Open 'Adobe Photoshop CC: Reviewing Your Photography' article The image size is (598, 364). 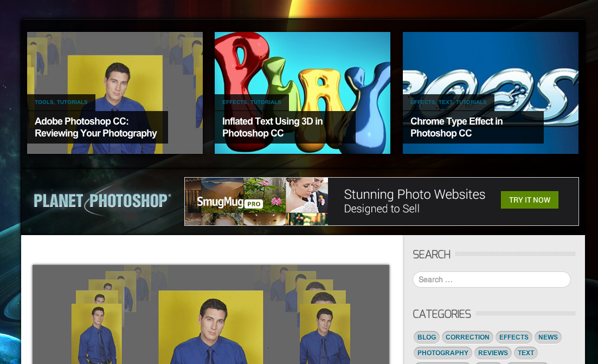click(x=96, y=127)
